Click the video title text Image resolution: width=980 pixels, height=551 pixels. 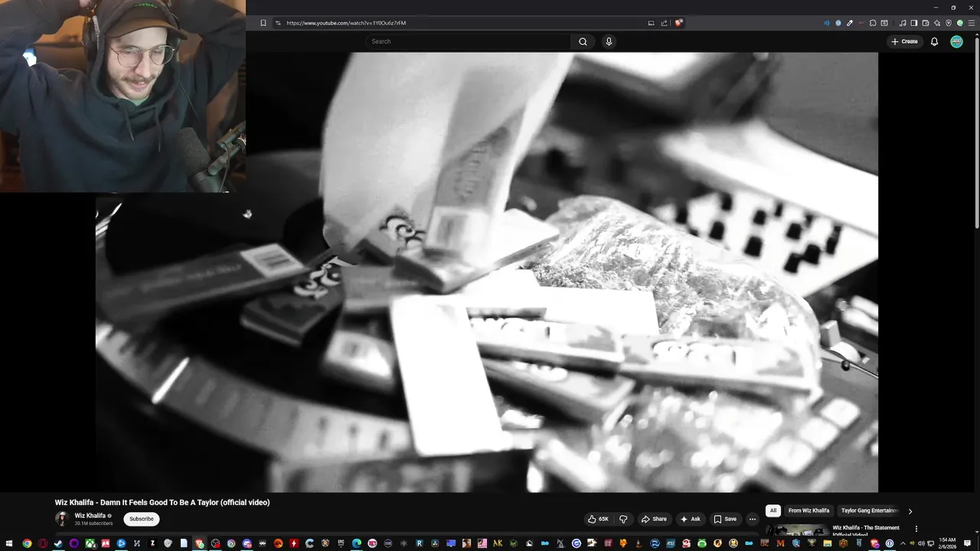(162, 503)
